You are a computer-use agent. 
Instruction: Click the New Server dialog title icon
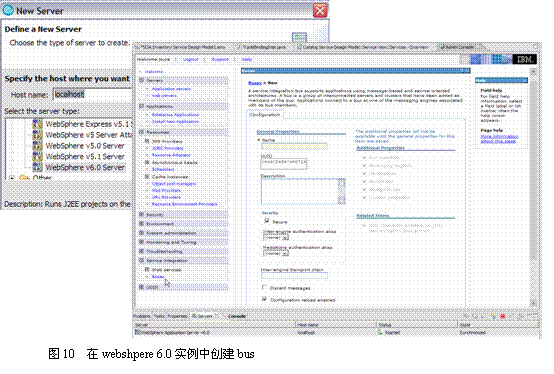click(8, 10)
